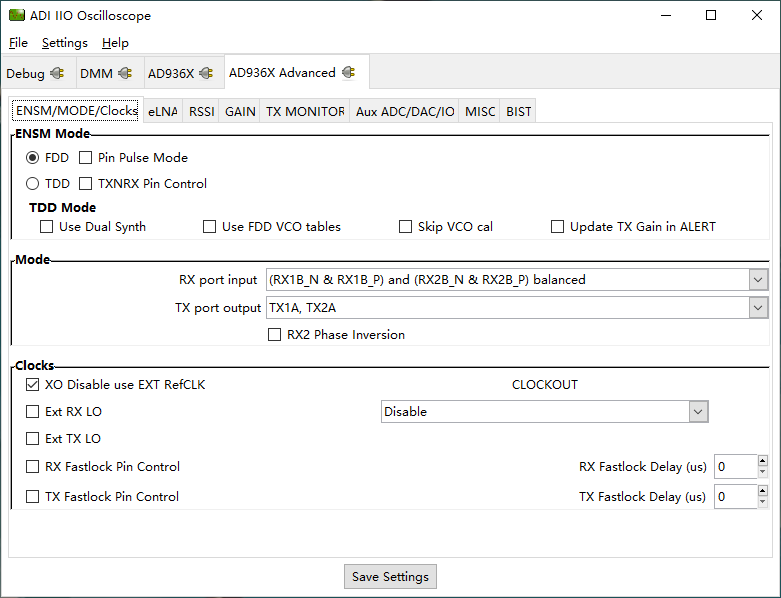
Task: Decrease RX Fastlock Delay with down arrow
Action: 763,473
